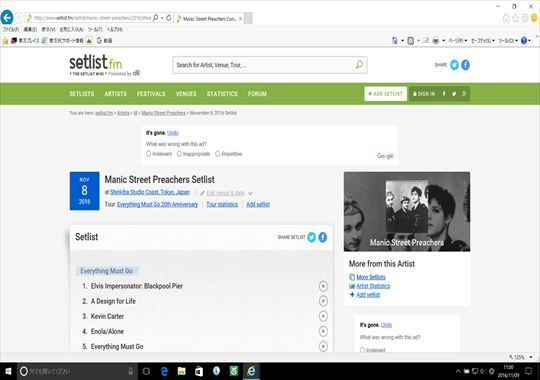
Task: Open the print icon's dropdown arrow
Action: [443, 41]
